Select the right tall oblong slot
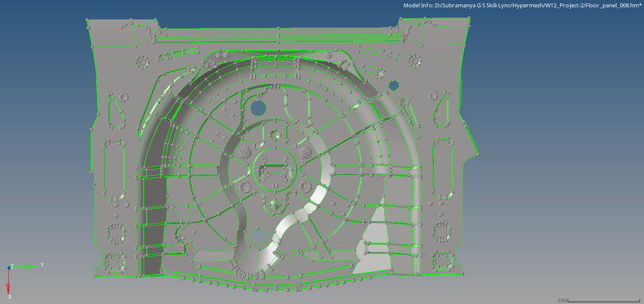644x304 pixels. (x=444, y=168)
